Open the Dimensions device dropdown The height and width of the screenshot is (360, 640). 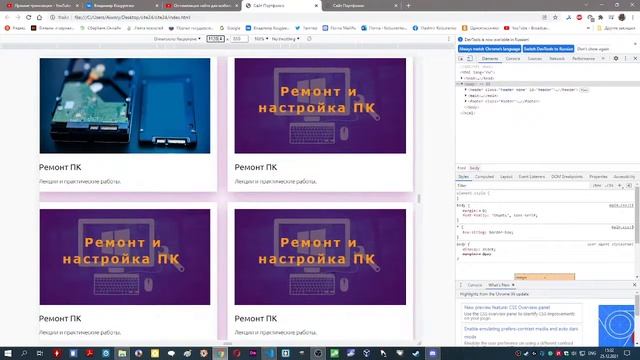177,39
